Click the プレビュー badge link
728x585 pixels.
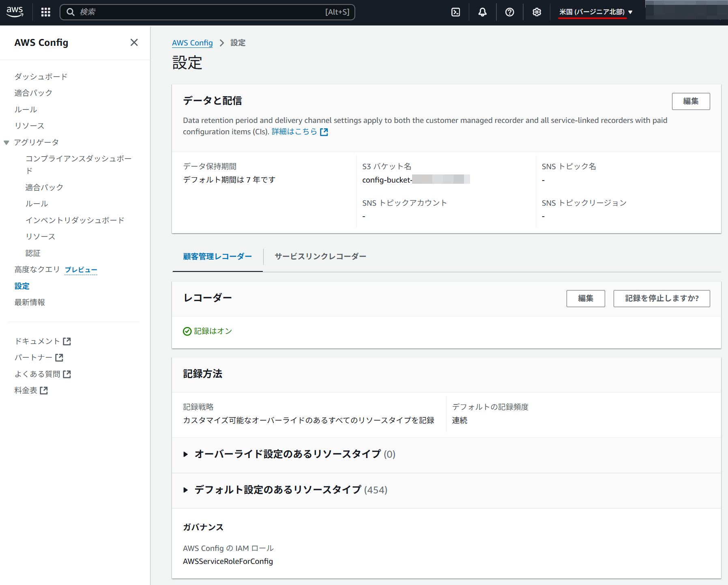point(81,270)
